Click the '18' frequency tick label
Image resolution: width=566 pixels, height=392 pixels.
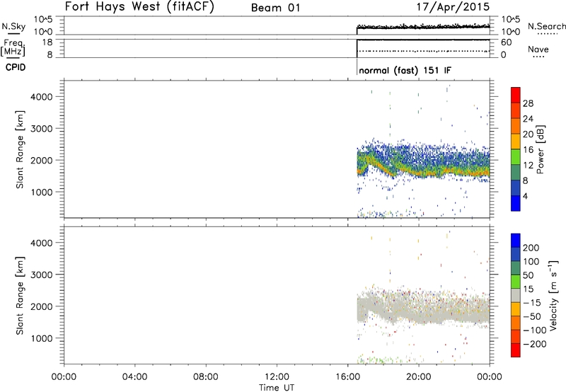(x=47, y=42)
